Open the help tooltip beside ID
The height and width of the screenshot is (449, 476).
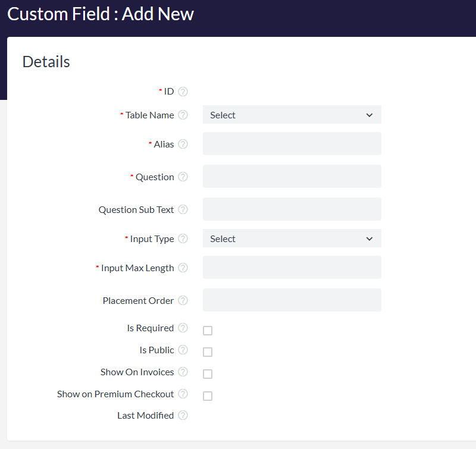(183, 91)
